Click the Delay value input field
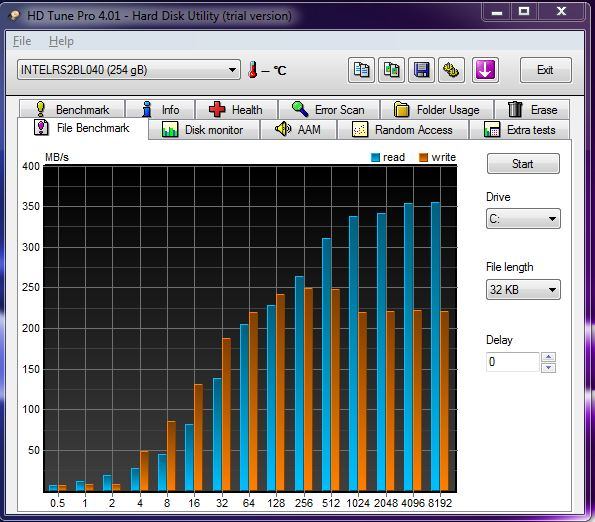The height and width of the screenshot is (522, 595). (512, 362)
